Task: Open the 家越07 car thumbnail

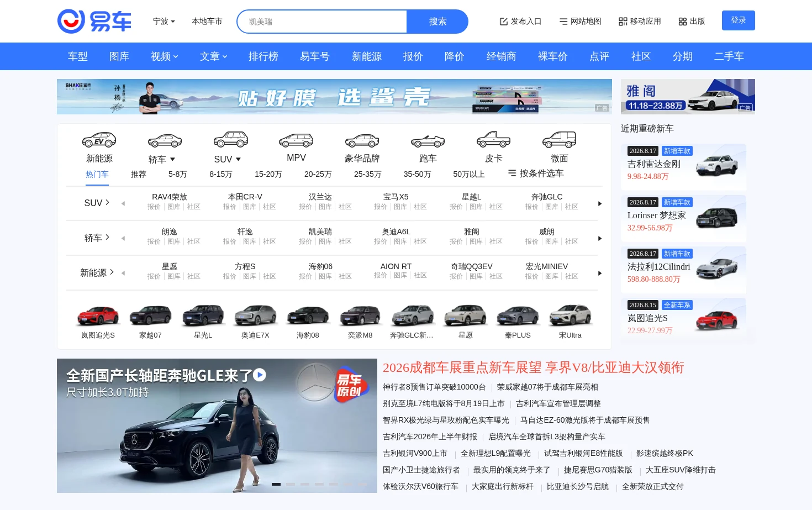Action: click(x=150, y=315)
